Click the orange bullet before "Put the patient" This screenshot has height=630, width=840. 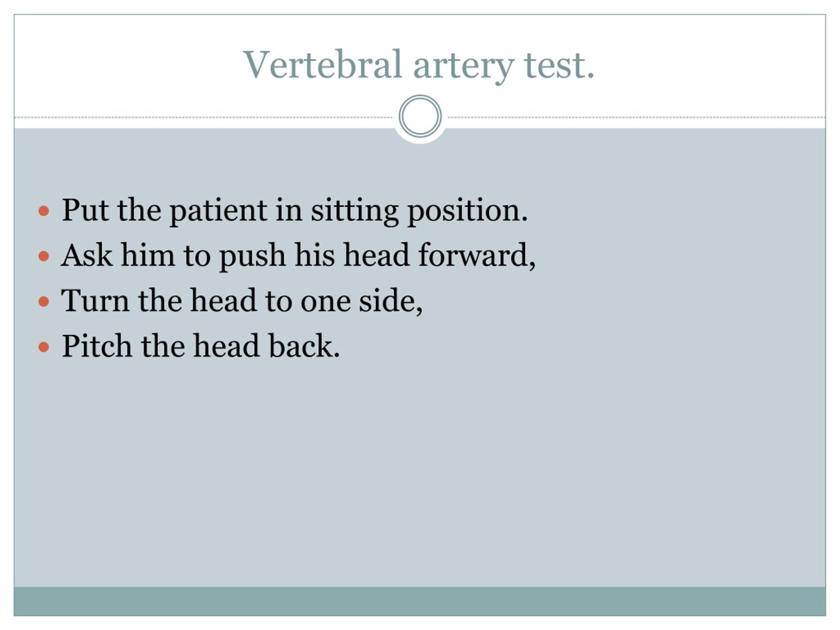pyautogui.click(x=44, y=211)
